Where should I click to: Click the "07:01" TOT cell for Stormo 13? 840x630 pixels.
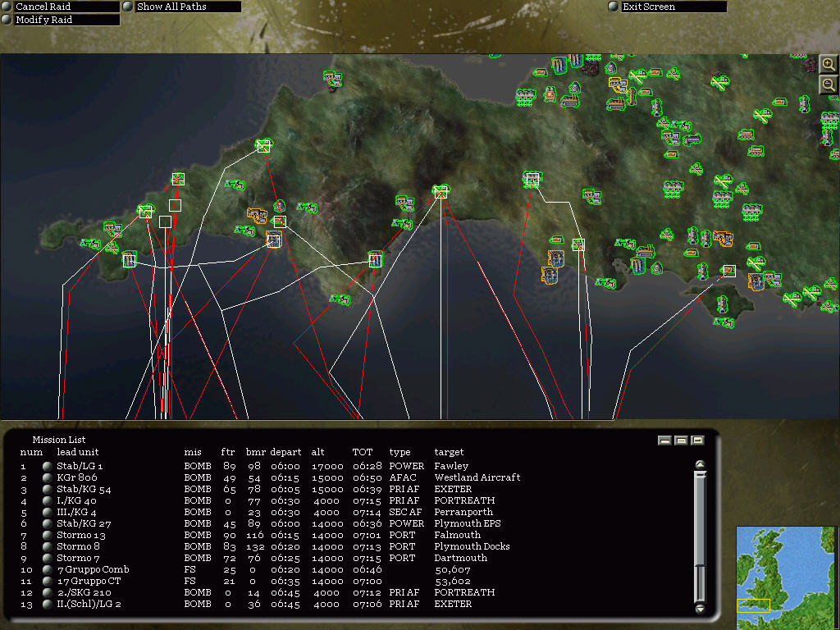[367, 535]
